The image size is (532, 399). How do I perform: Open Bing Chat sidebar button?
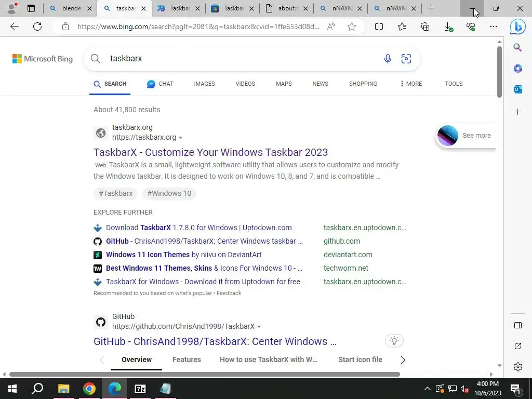coord(518,26)
